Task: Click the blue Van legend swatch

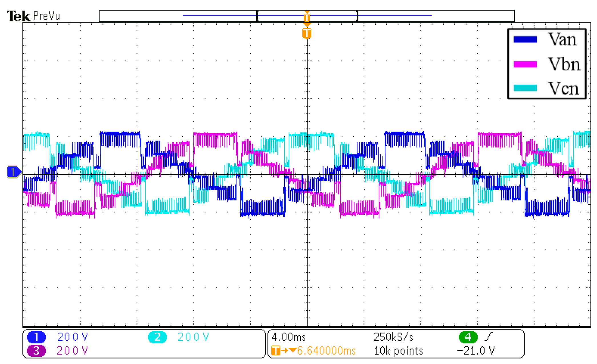Action: [525, 39]
